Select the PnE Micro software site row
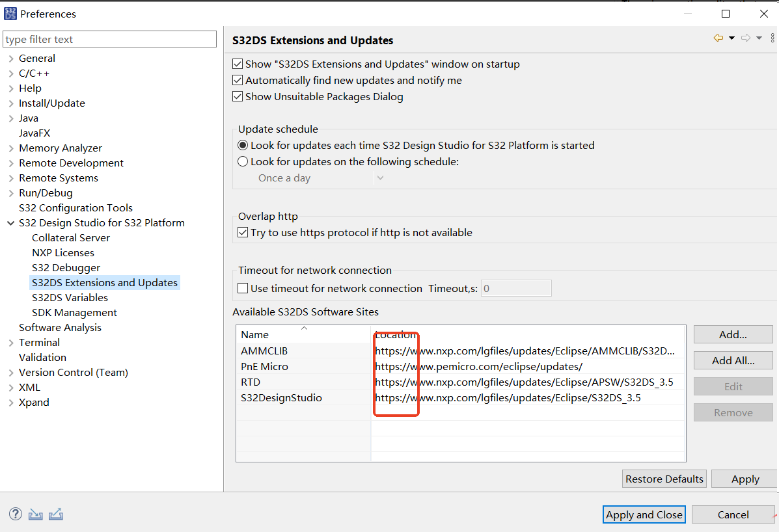 click(x=461, y=366)
